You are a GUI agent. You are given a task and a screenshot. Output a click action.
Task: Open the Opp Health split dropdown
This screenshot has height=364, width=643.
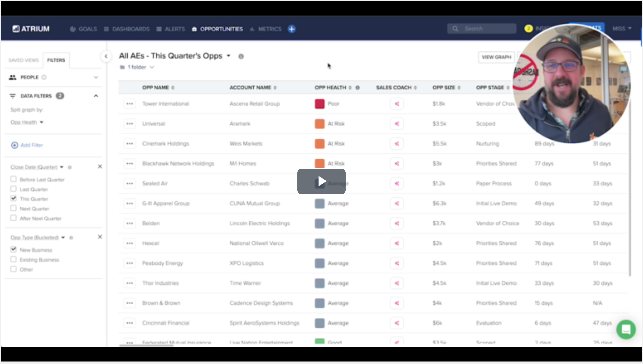(x=27, y=122)
